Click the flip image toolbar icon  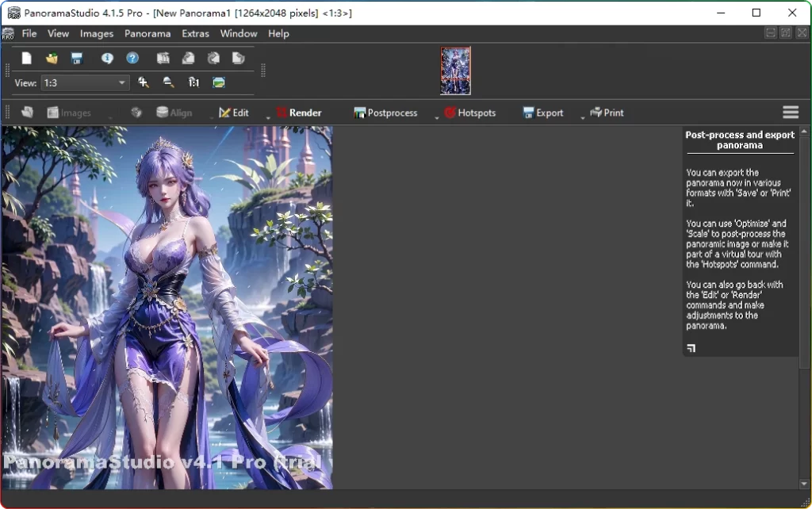pos(163,58)
